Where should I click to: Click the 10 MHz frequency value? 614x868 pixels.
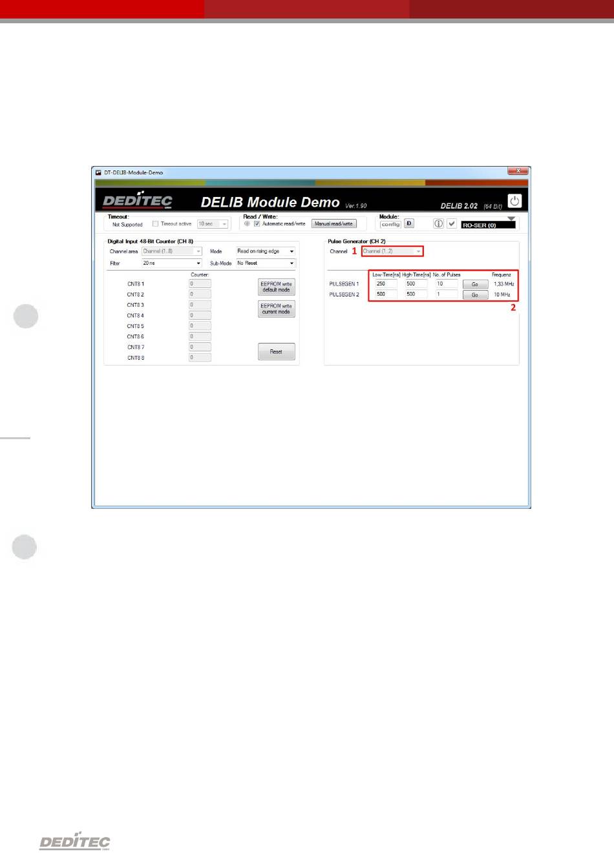502,295
